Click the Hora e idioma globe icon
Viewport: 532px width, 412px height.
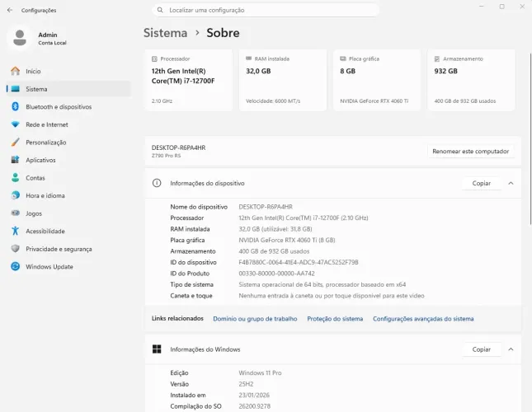(x=16, y=195)
